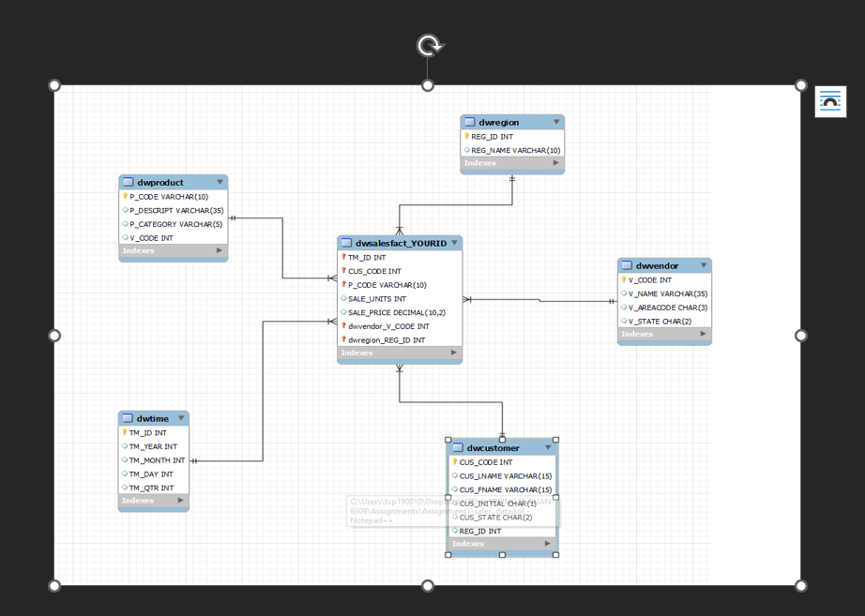
Task: Click the table icon in the dwregion header
Action: 470,122
